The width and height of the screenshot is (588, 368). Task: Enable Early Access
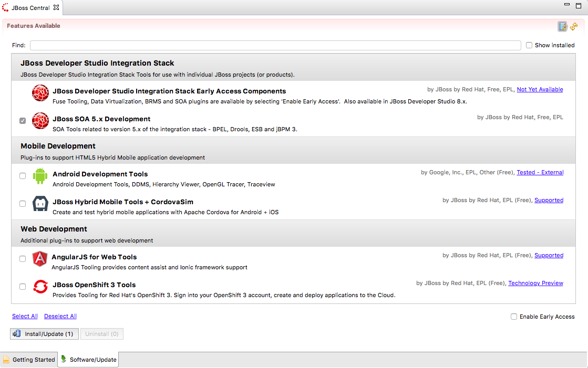click(513, 317)
